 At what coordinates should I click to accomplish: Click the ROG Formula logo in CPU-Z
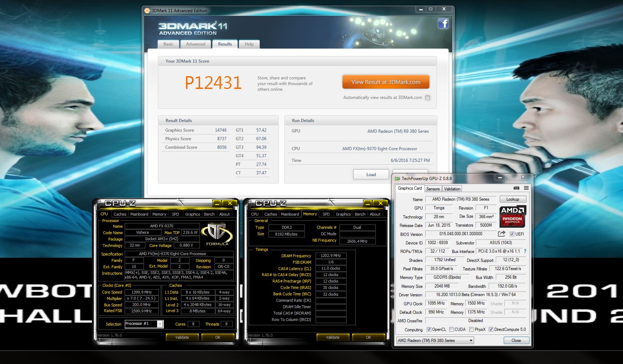(217, 234)
